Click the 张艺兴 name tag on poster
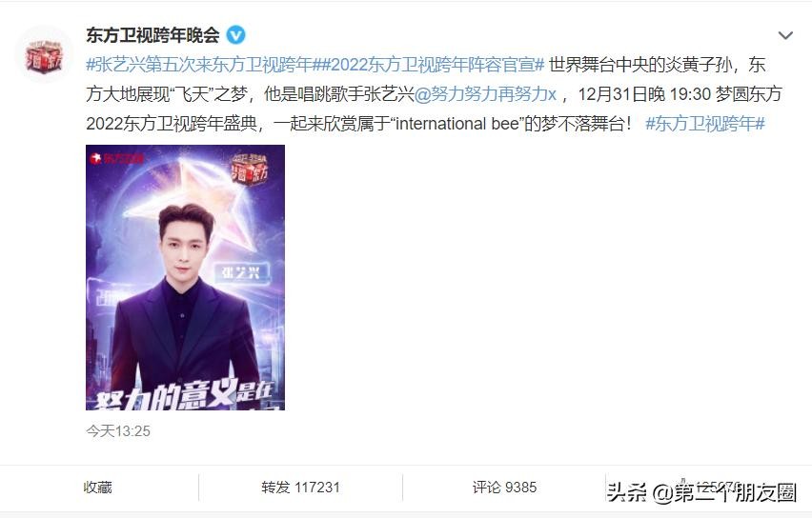This screenshot has width=812, height=518. [x=242, y=272]
